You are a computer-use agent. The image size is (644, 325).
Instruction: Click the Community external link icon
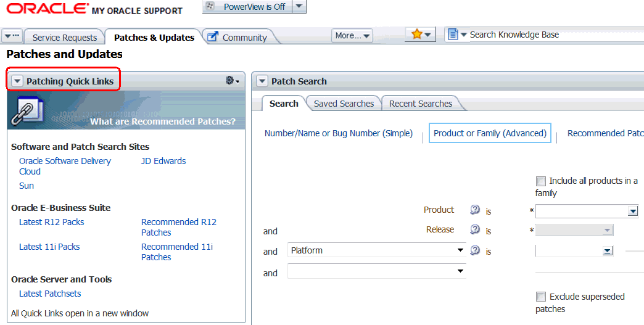212,36
